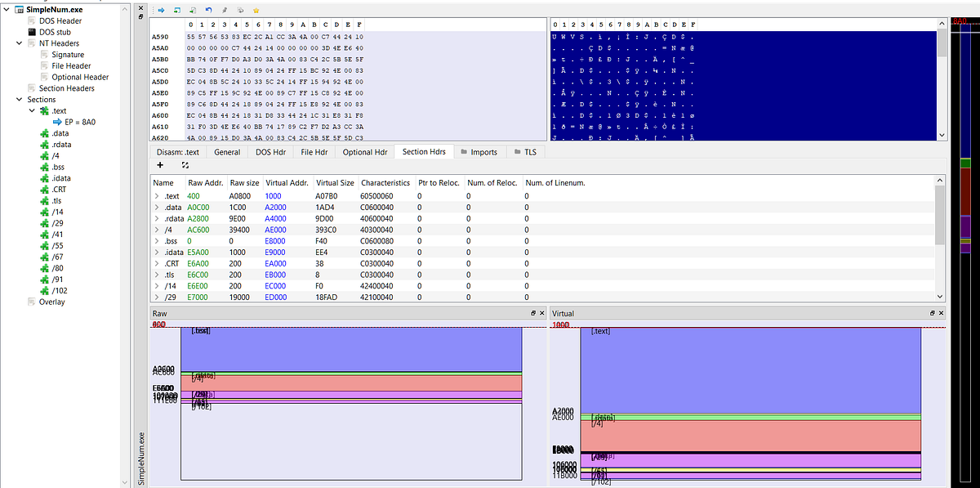This screenshot has width=980, height=488.
Task: Select the .data section puzzle icon
Action: pyautogui.click(x=45, y=133)
